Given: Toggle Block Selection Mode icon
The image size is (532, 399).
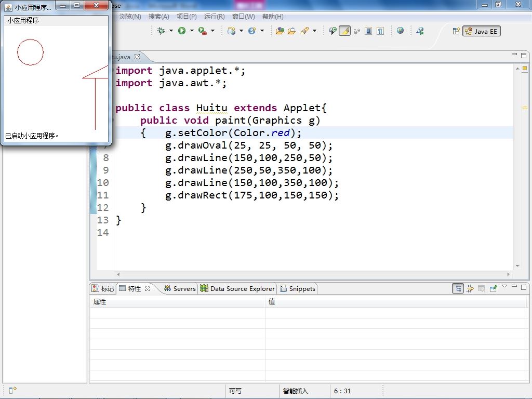Looking at the screenshot, I should click(368, 31).
